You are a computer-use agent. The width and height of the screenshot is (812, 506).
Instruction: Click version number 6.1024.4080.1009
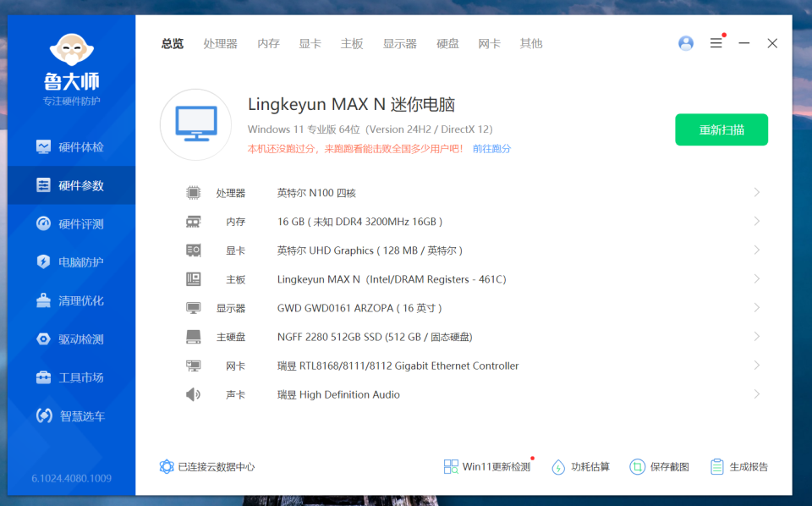click(x=71, y=478)
